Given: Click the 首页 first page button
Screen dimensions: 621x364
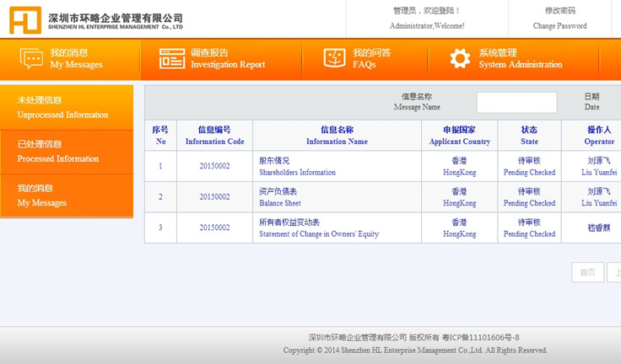Looking at the screenshot, I should (588, 272).
